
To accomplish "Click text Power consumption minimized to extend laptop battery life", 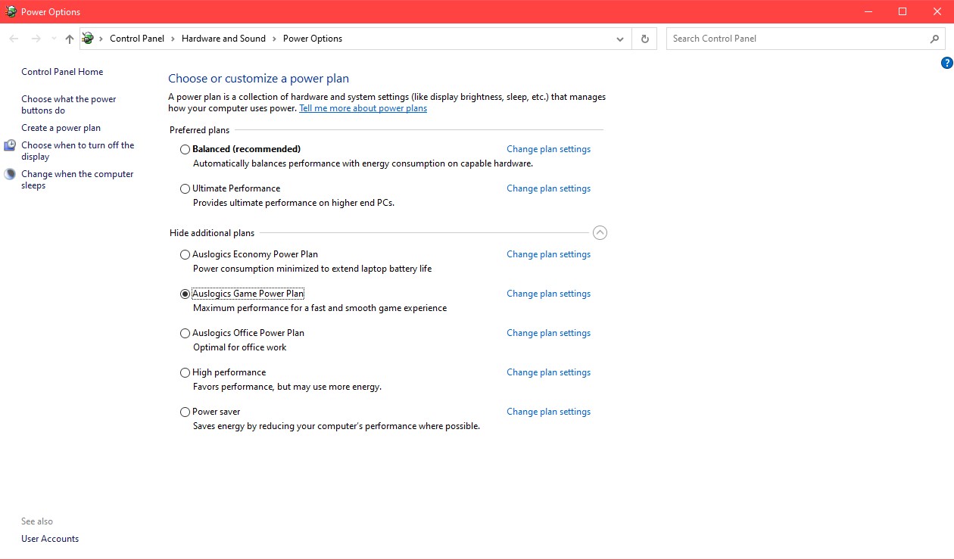I will [312, 269].
